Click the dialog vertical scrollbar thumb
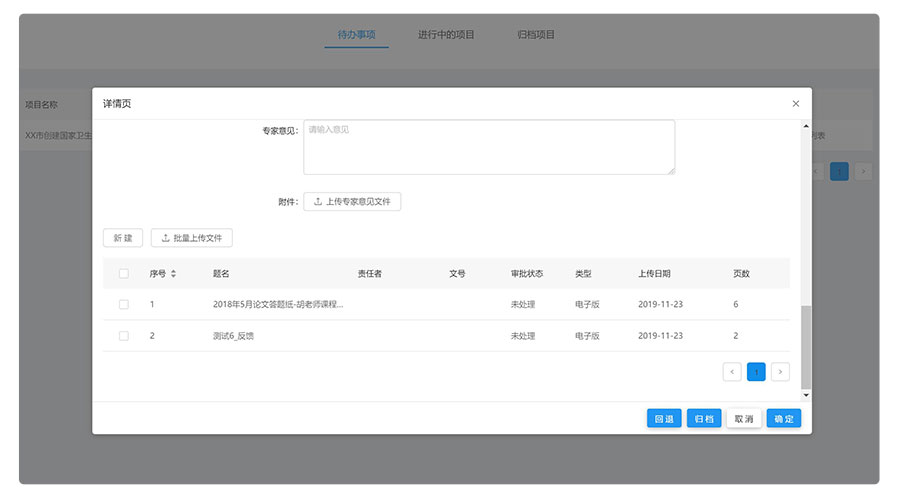 click(806, 347)
